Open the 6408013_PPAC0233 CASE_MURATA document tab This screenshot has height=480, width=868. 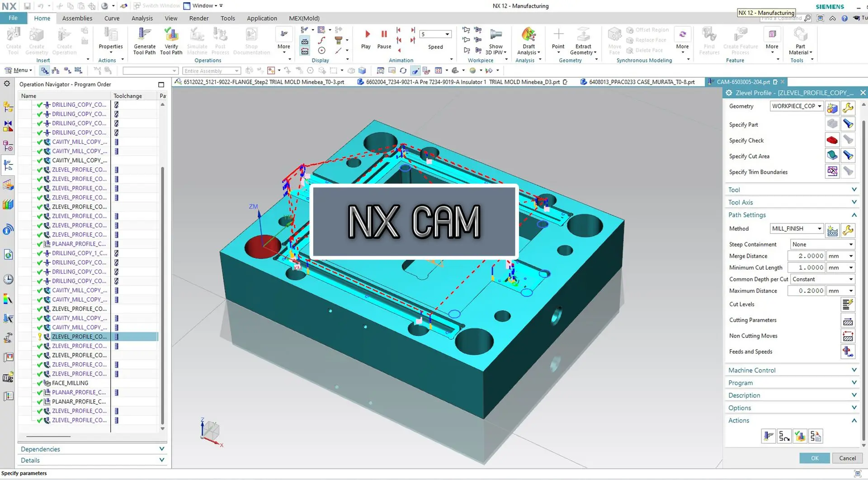click(638, 82)
